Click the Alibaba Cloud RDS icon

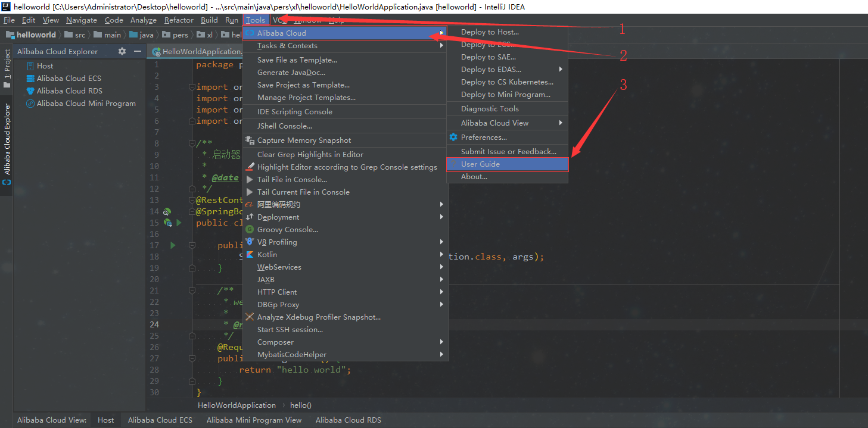tap(30, 90)
